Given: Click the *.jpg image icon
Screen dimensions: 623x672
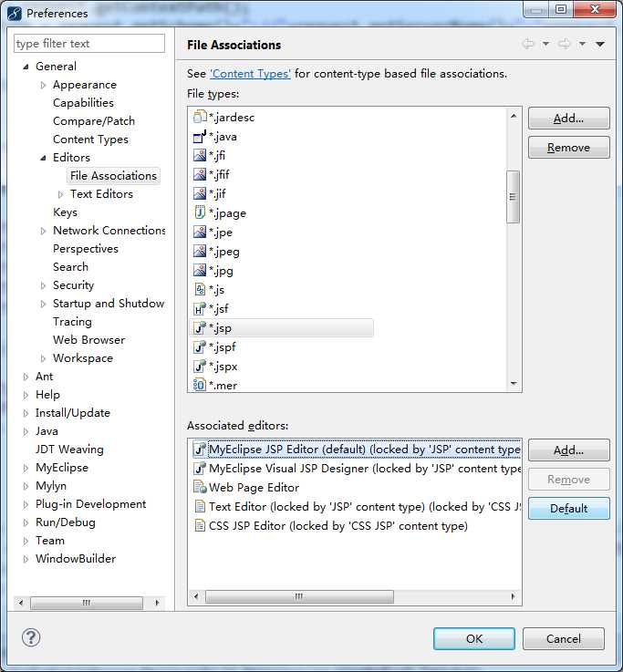Looking at the screenshot, I should 200,271.
